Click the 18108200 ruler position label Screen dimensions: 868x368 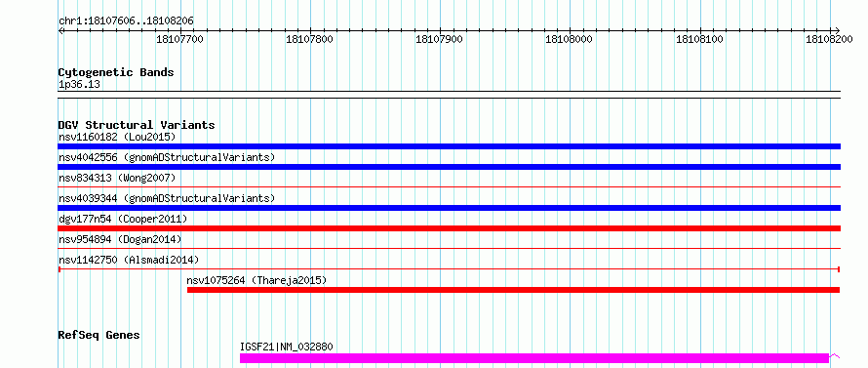click(829, 39)
